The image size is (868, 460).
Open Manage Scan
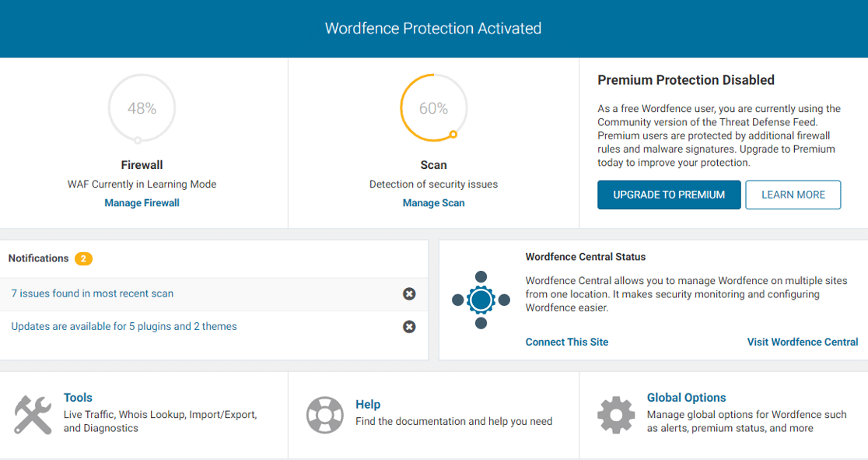point(433,202)
